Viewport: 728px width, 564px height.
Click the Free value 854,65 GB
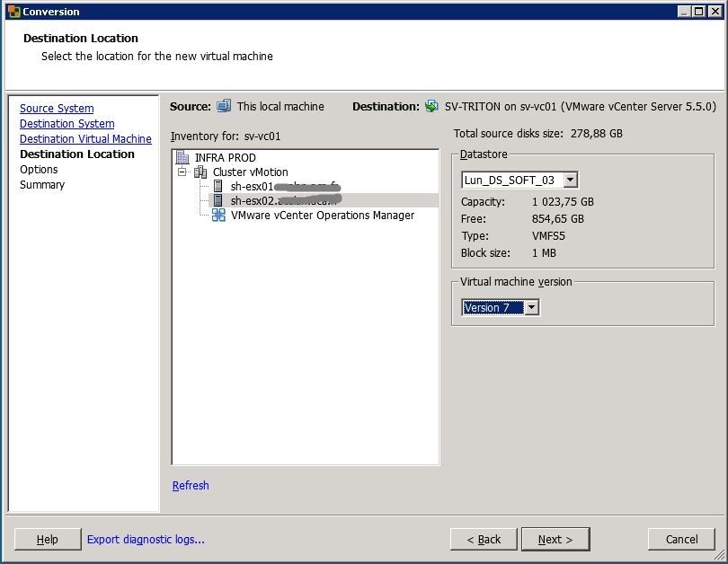pos(557,219)
